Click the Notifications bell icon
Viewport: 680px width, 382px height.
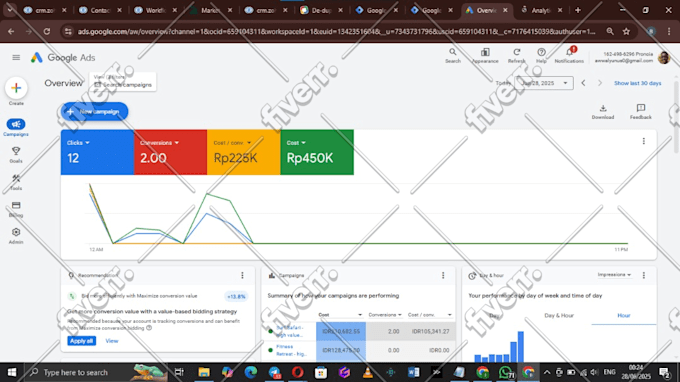click(569, 53)
